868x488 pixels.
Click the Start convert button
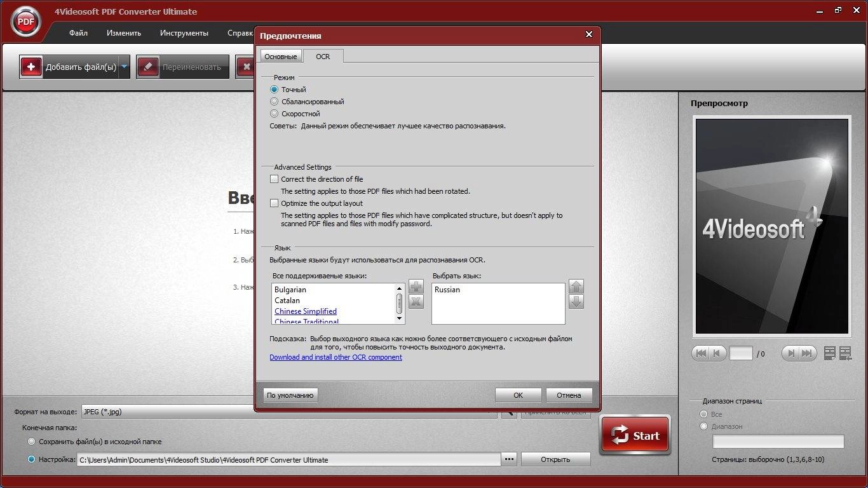pos(635,435)
